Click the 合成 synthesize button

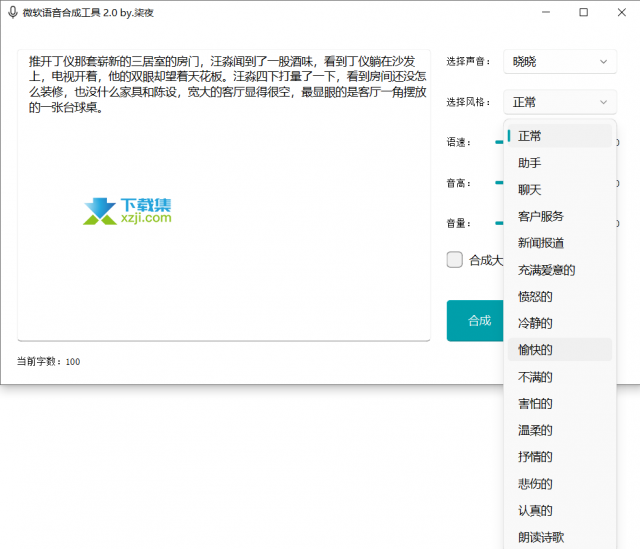pos(476,321)
